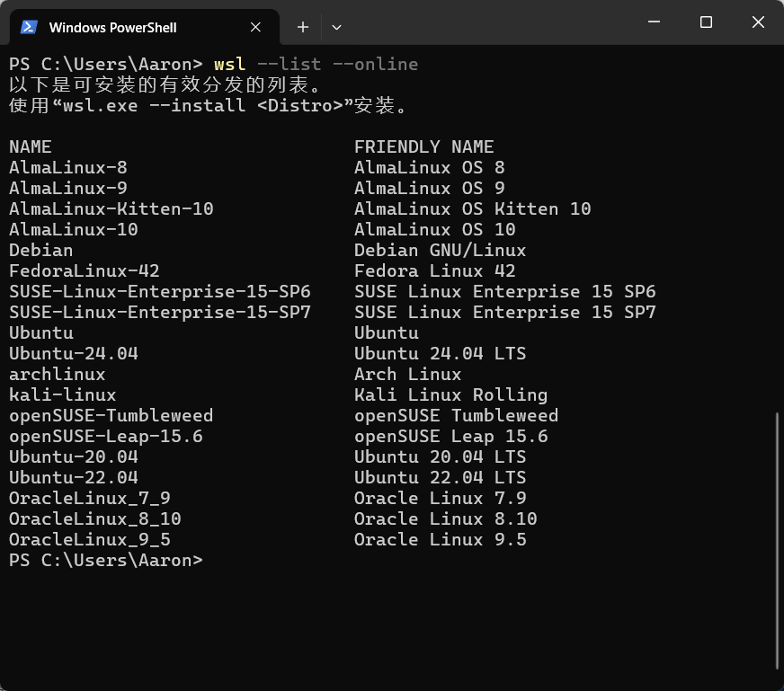Click 'Debian GNU/Linux' friendly name
This screenshot has width=784, height=691.
point(440,251)
